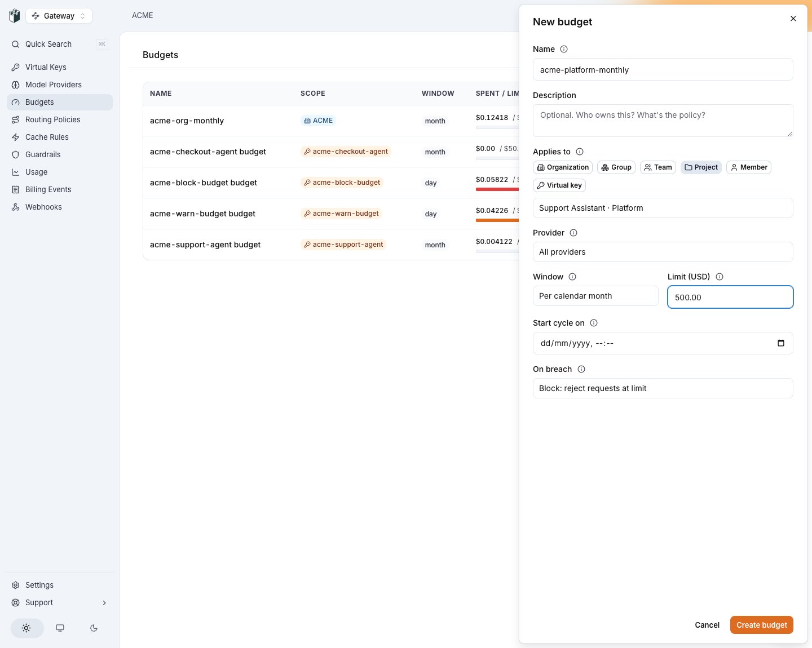Select Virtual key scope
Image resolution: width=812 pixels, height=648 pixels.
559,185
